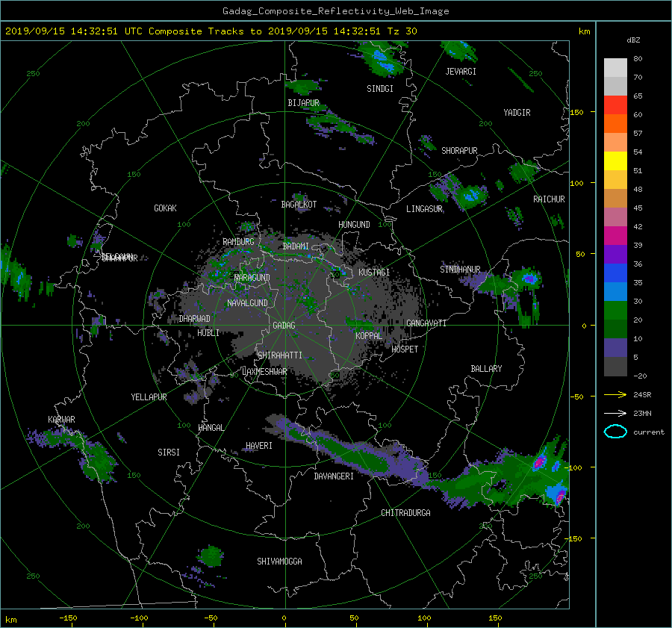
Task: Click the blue echo cell east of SINDHANUR
Action: click(x=529, y=279)
